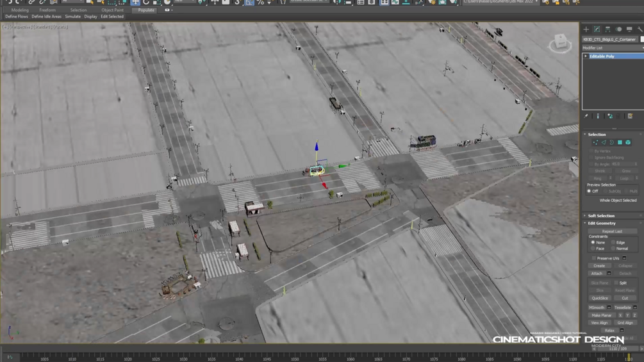Click the object color swatch beside name
Image resolution: width=644 pixels, height=362 pixels.
[x=641, y=39]
